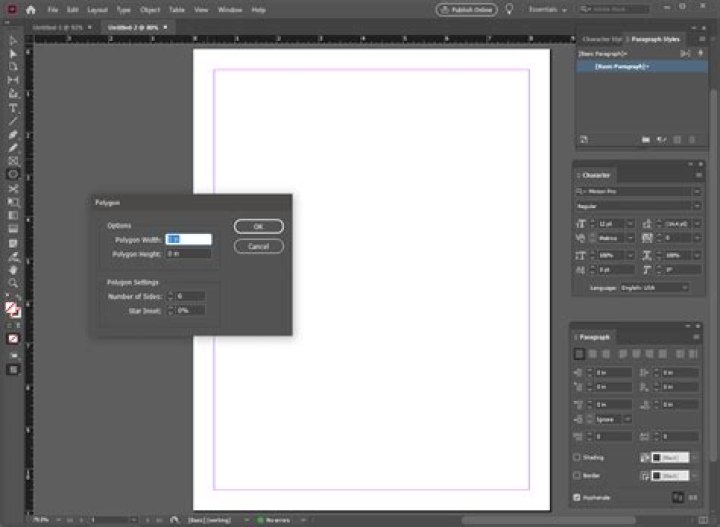Open the Object menu

tap(150, 10)
